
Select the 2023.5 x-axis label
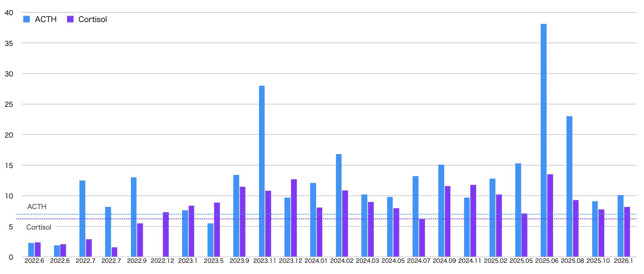[213, 261]
